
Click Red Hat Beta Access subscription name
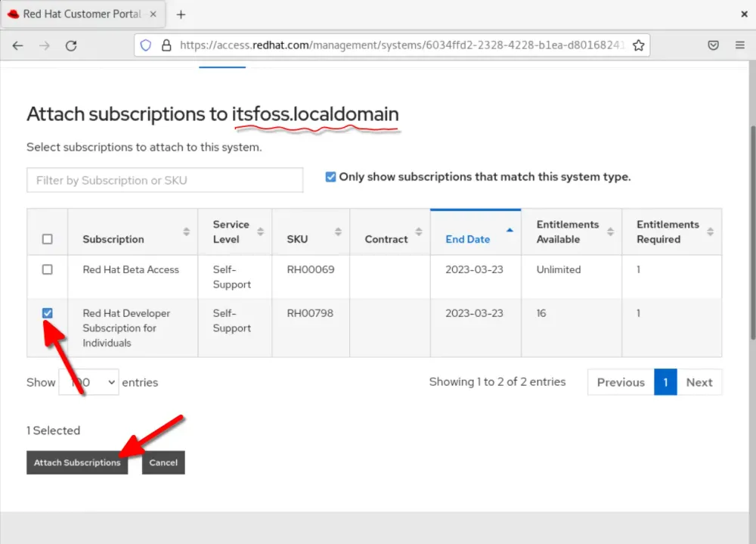coord(131,269)
